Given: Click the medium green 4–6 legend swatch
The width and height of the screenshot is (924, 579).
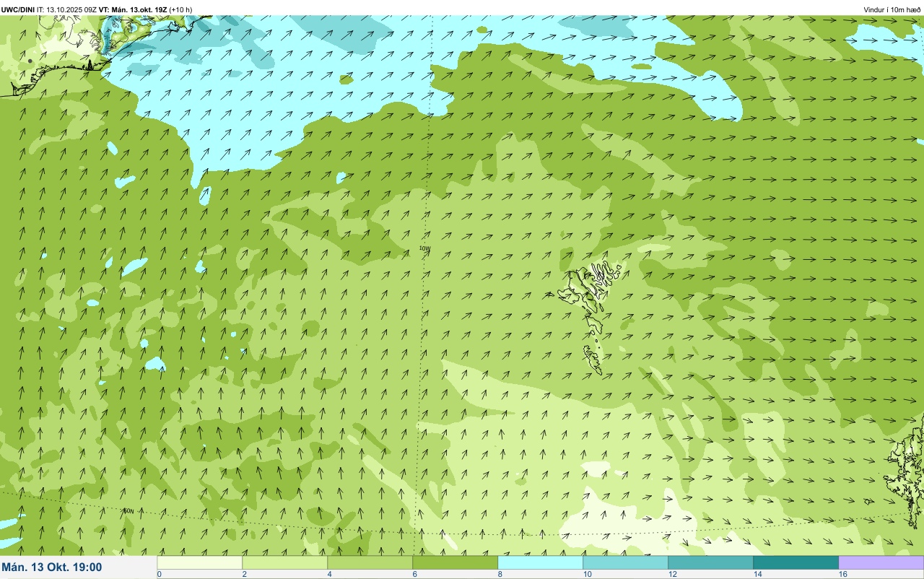Looking at the screenshot, I should tap(370, 562).
